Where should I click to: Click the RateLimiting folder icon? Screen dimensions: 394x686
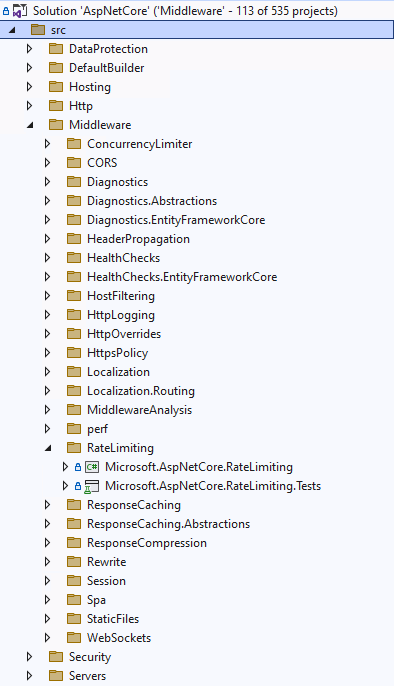74,448
